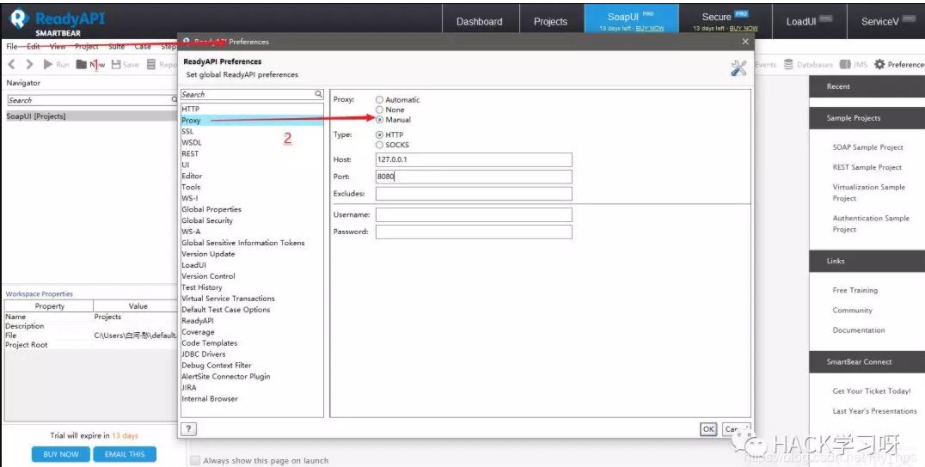Select JIRA in preferences list
Viewport: 925px width, 467px height.
point(252,387)
